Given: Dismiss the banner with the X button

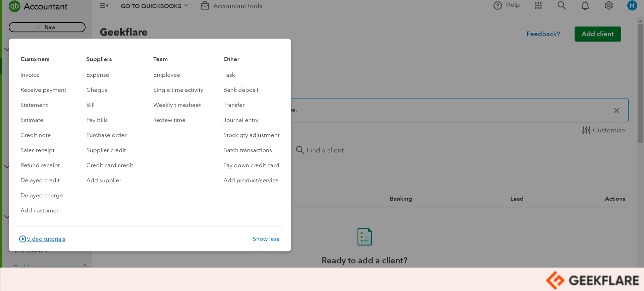Looking at the screenshot, I should [x=616, y=111].
